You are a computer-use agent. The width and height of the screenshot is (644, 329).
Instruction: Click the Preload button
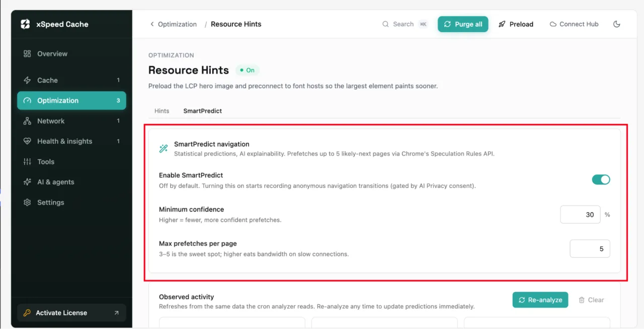516,24
